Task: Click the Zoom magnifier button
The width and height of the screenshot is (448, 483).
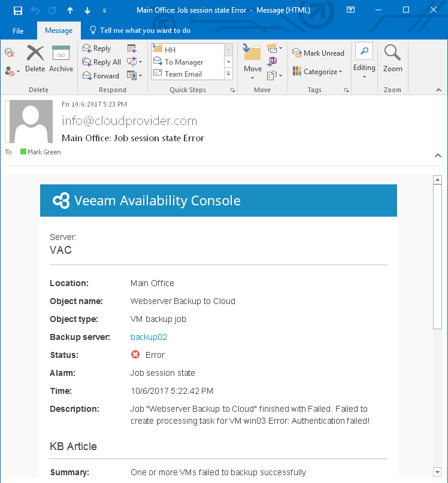Action: click(x=392, y=59)
